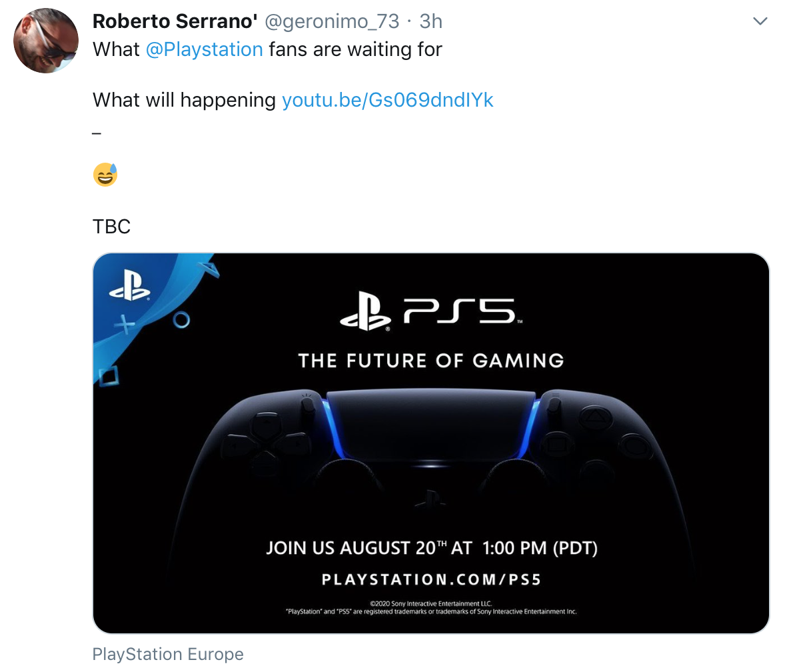Click the Sony copyright notice in the image
Image resolution: width=789 pixels, height=672 pixels.
(431, 607)
